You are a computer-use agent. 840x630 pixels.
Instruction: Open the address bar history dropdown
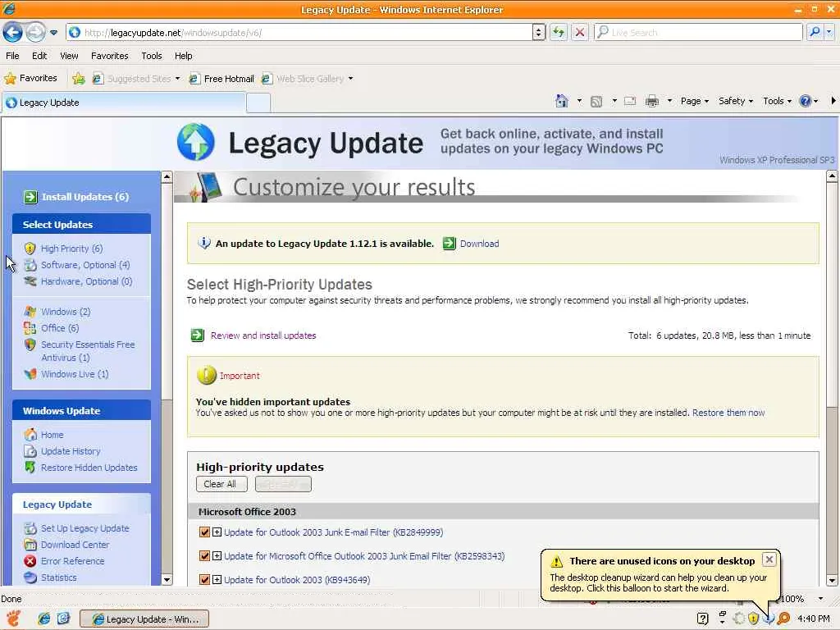tap(539, 32)
